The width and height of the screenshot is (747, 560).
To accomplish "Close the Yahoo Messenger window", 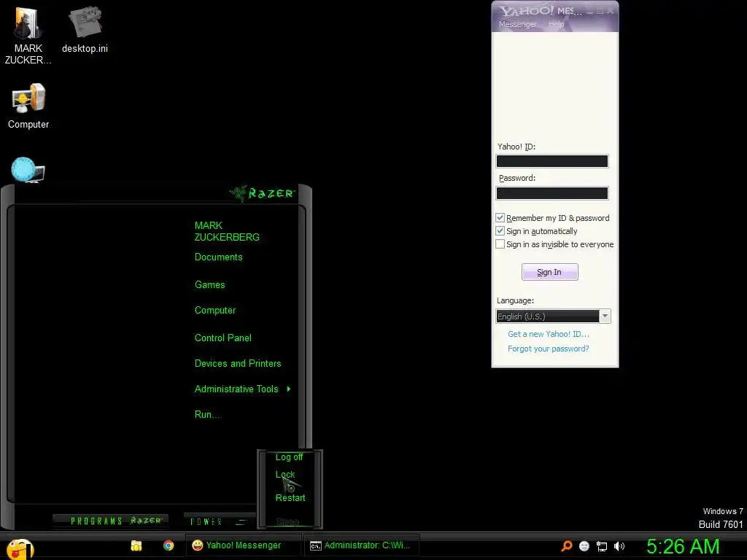I will pyautogui.click(x=611, y=11).
